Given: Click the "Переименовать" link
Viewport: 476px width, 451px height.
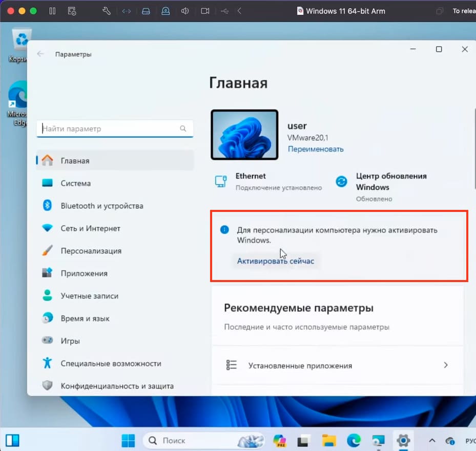Looking at the screenshot, I should click(x=316, y=149).
